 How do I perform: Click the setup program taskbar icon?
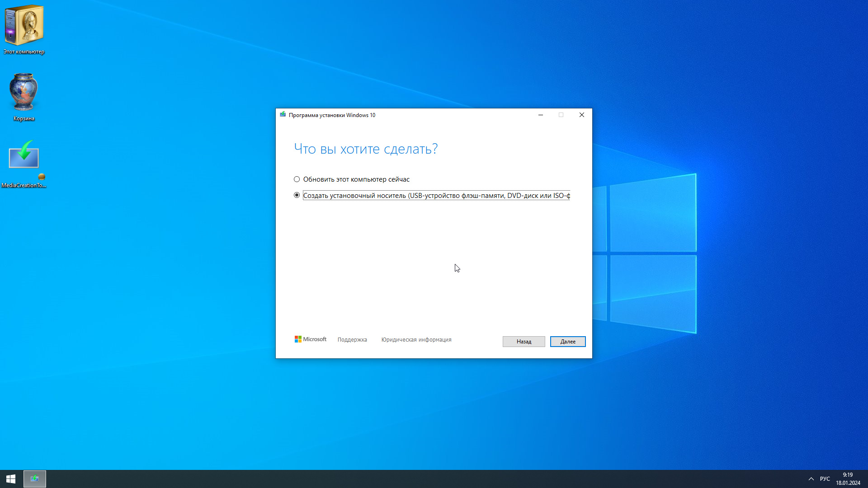[35, 479]
